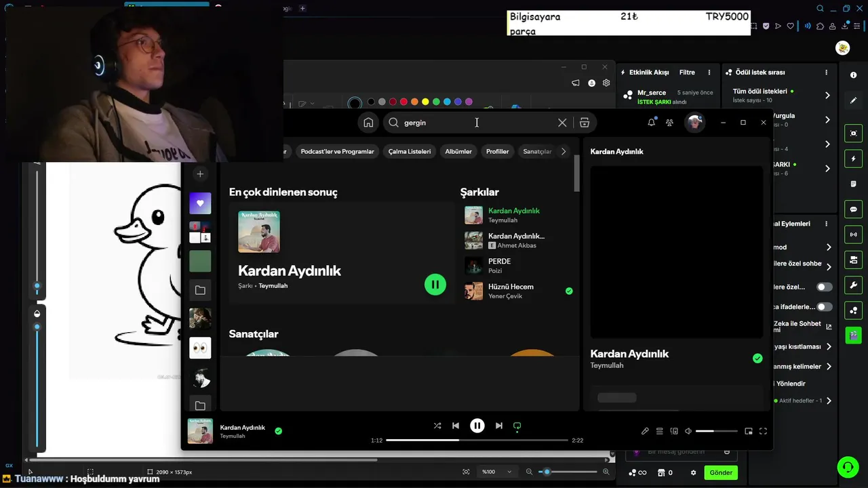Open the %100 zoom level dropdown

tap(496, 472)
